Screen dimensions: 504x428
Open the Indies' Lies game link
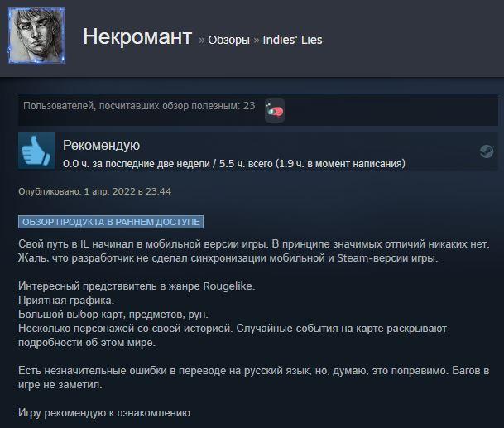292,40
